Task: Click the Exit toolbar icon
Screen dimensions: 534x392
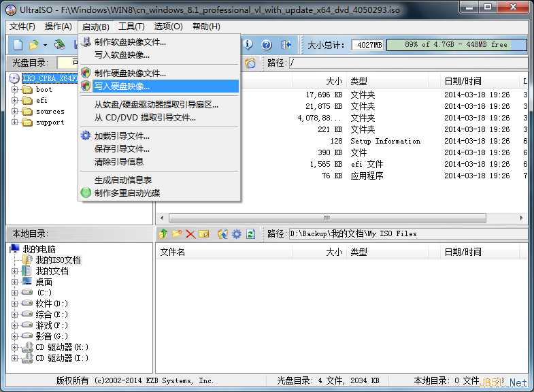Action: pos(286,45)
